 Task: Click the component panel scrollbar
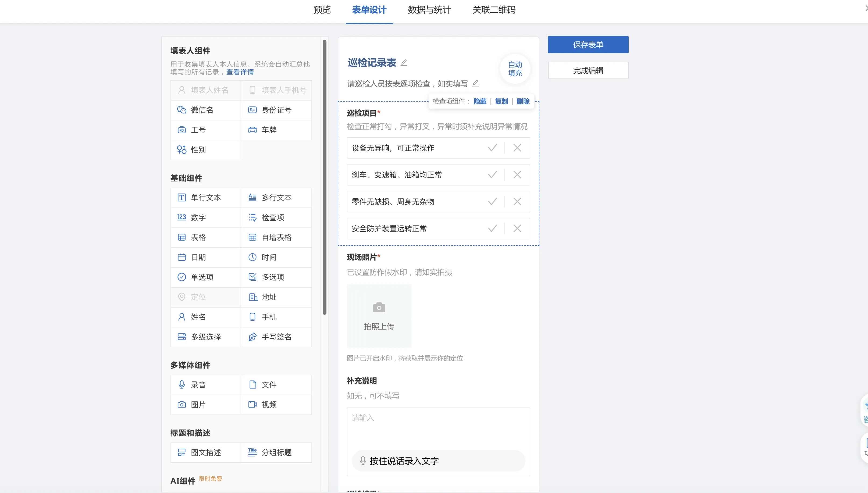pos(325,177)
